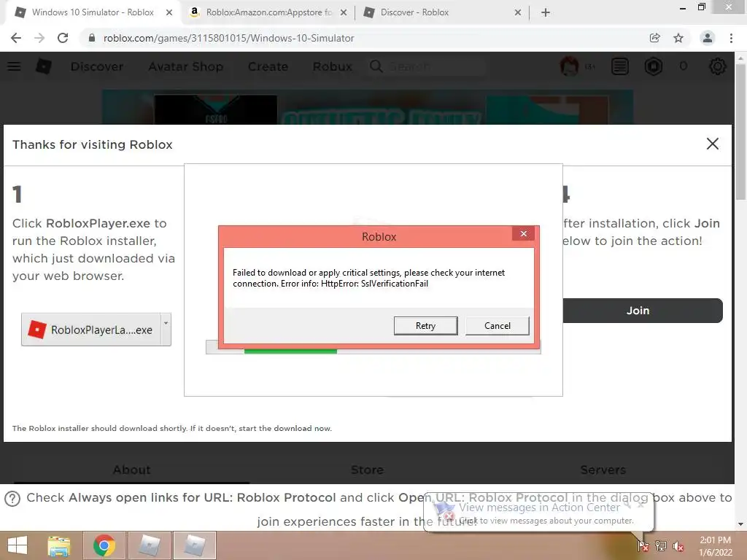
Task: Click the Roblox search field
Action: tap(436, 66)
